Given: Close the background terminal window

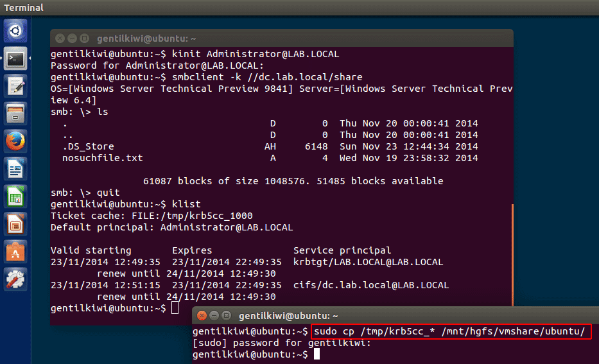Looking at the screenshot, I should pos(60,38).
